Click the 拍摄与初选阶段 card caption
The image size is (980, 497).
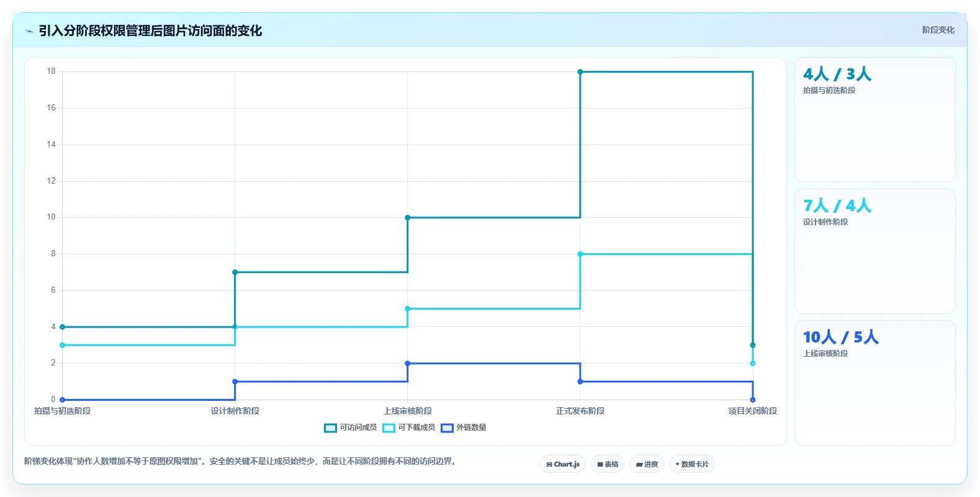(x=829, y=91)
